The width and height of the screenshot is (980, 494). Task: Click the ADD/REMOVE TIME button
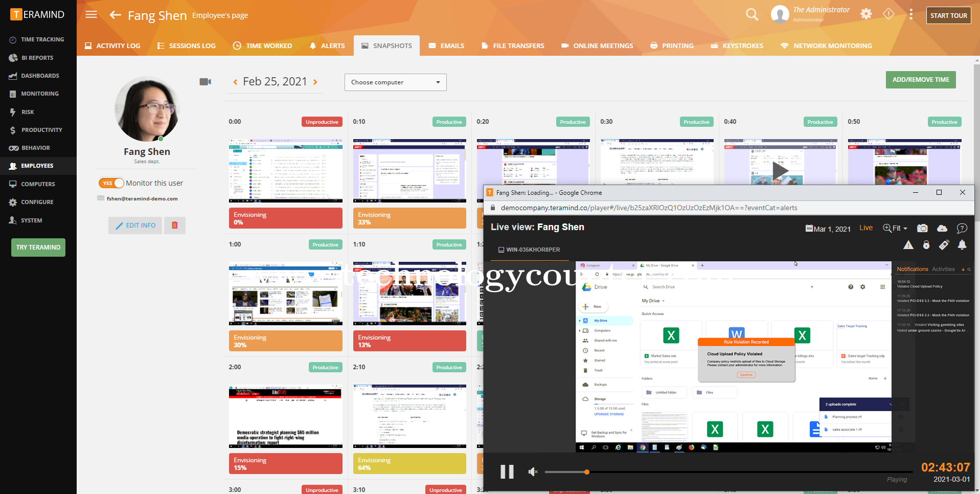coord(921,80)
